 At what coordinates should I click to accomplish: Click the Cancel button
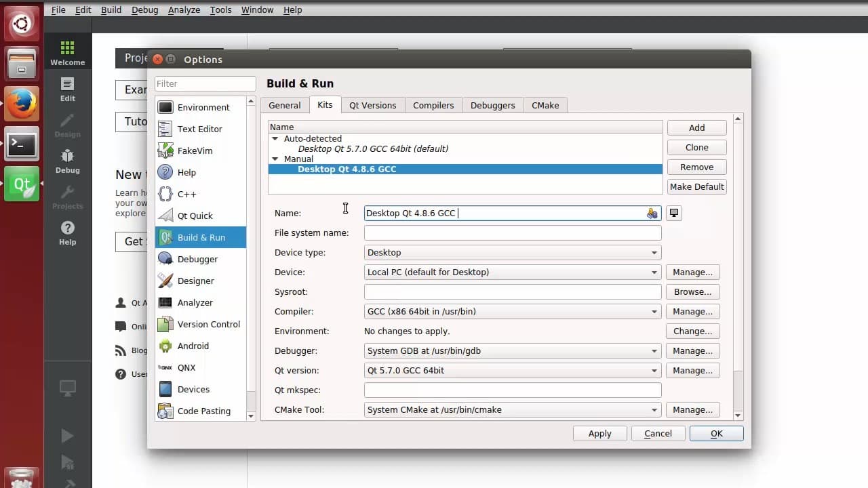[x=658, y=434]
